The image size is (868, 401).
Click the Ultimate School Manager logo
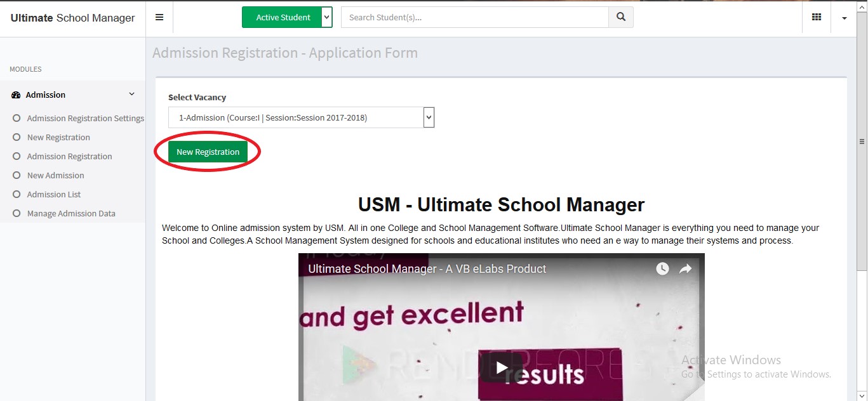pos(72,18)
